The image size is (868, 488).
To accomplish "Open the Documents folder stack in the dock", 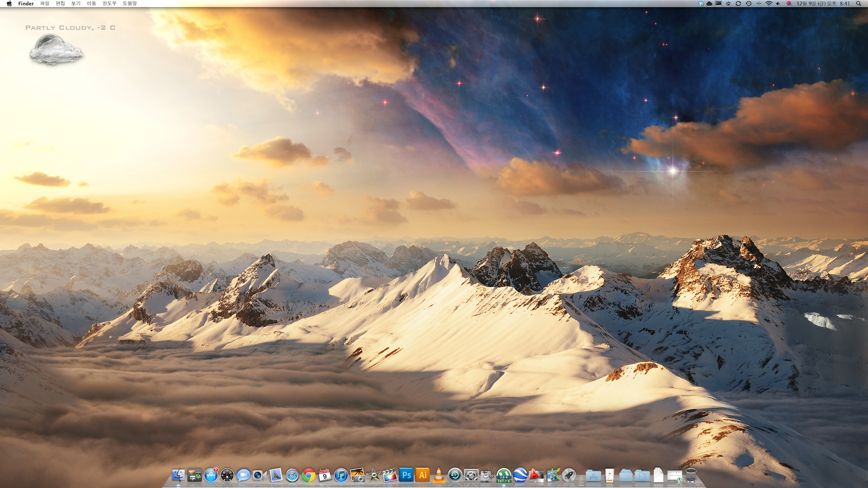I will (642, 476).
